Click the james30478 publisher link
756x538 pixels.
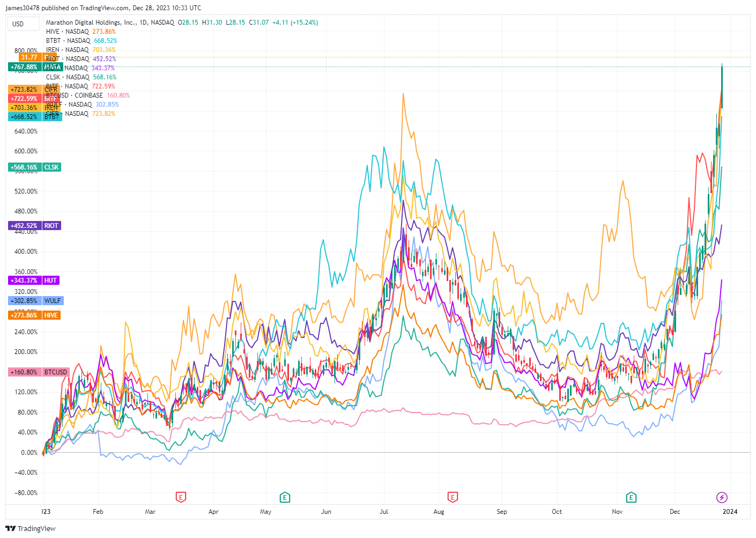pyautogui.click(x=22, y=8)
